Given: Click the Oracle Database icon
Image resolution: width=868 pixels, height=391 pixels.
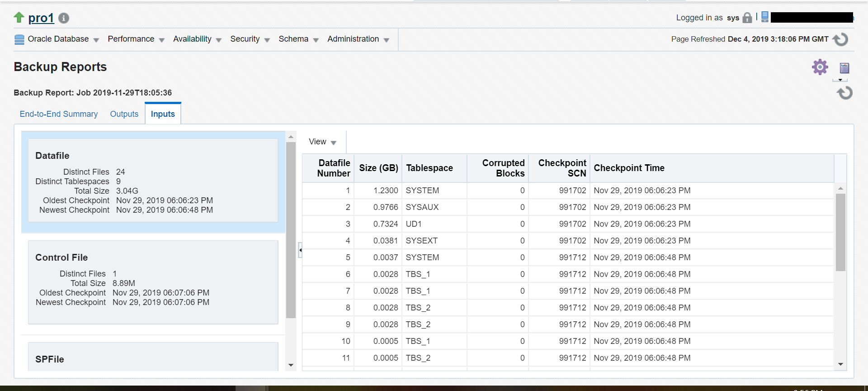Looking at the screenshot, I should [19, 39].
